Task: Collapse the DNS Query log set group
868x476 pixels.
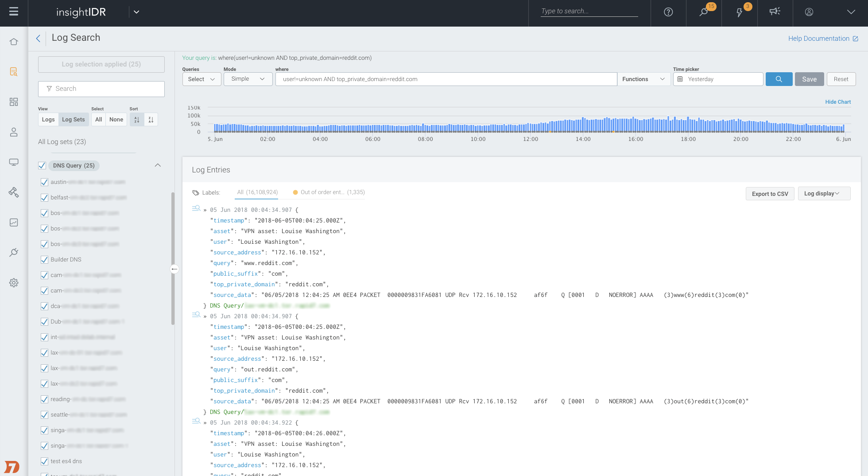Action: 158,165
